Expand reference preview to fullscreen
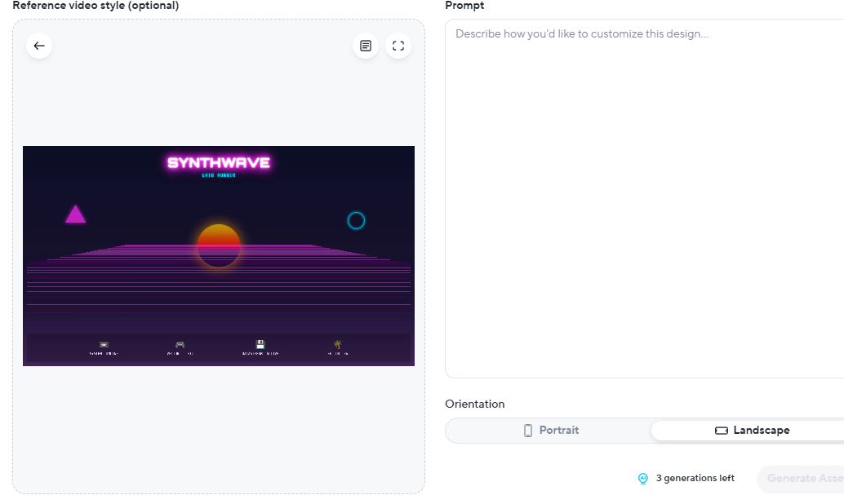 [398, 46]
